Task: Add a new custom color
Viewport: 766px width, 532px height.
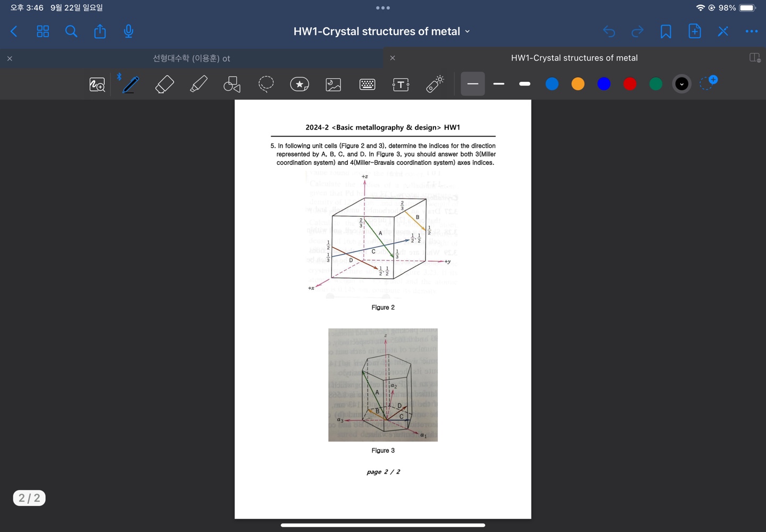Action: 709,83
